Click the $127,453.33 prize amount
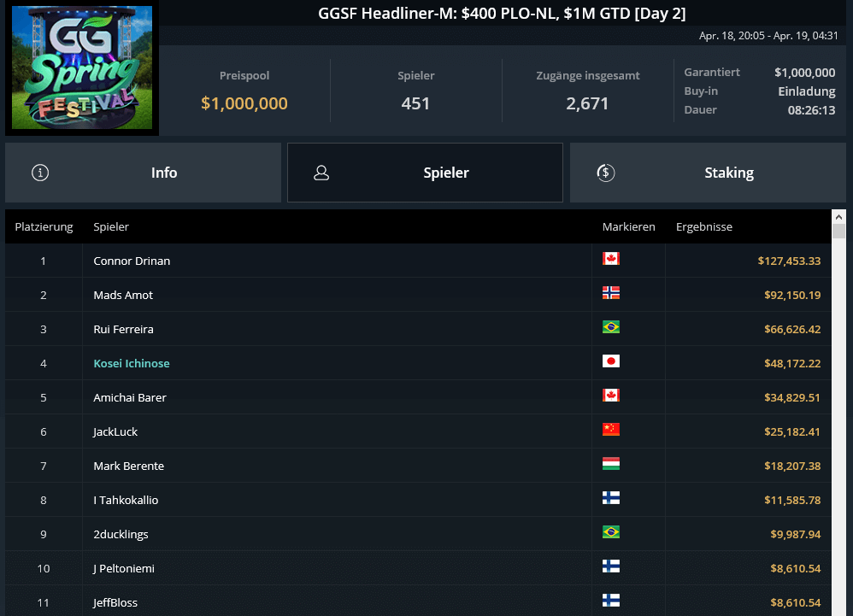Screen dimensions: 853x616 click(789, 261)
